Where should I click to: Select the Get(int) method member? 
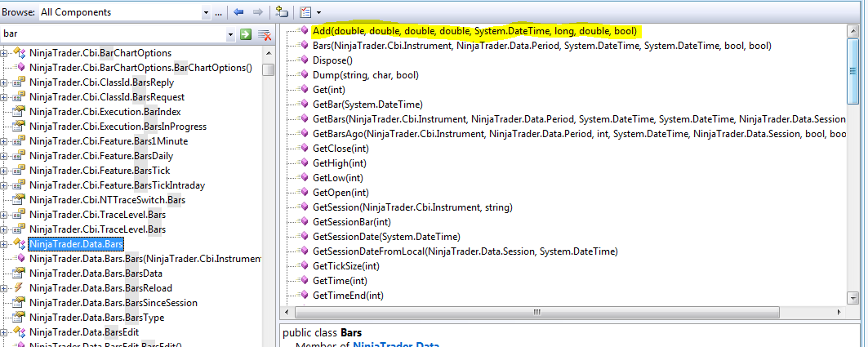coord(329,90)
